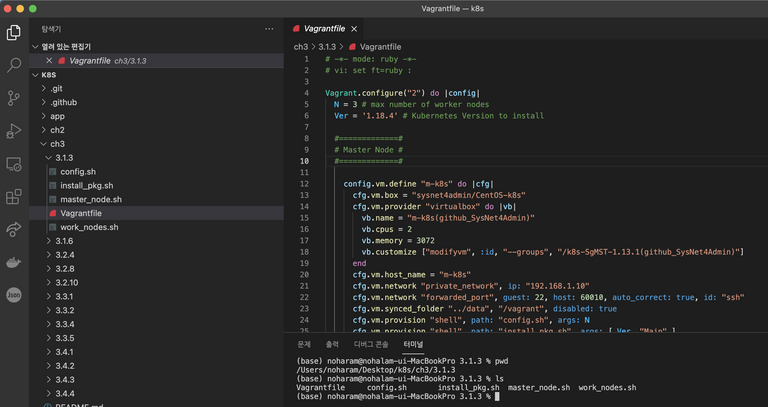Click the Vagrantfile breadcrumb segment
Image resolution: width=768 pixels, height=407 pixels.
[x=380, y=47]
